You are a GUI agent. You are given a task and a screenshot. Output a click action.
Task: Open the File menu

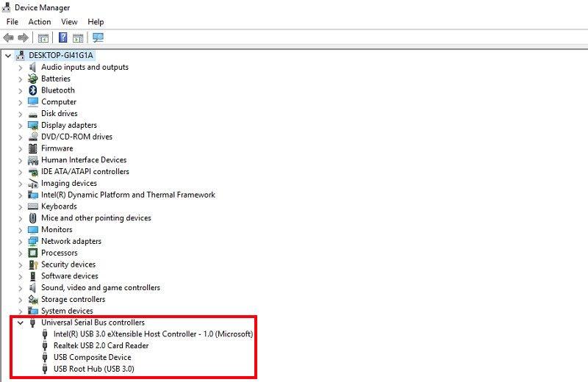pos(12,22)
